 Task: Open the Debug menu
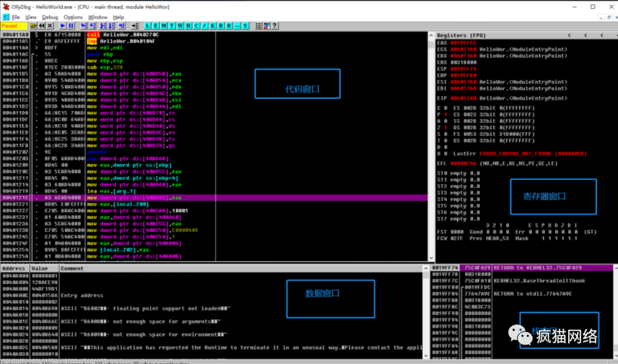[50, 17]
